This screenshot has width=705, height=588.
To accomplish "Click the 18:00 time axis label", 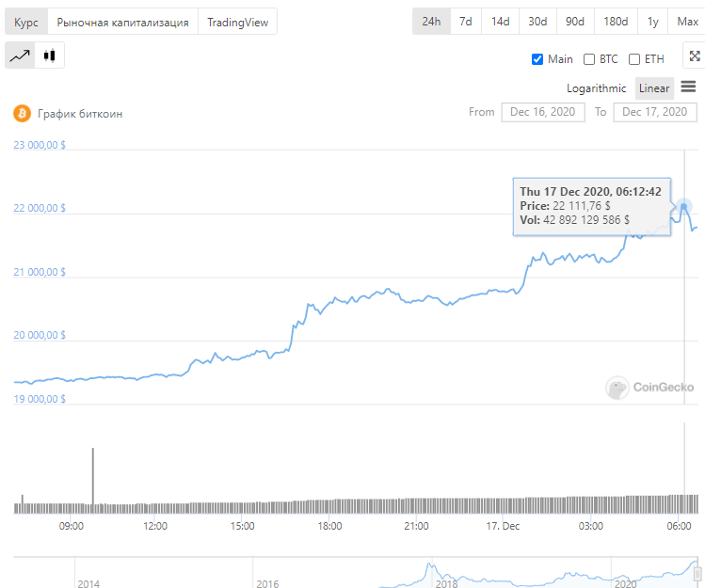I will coord(329,526).
